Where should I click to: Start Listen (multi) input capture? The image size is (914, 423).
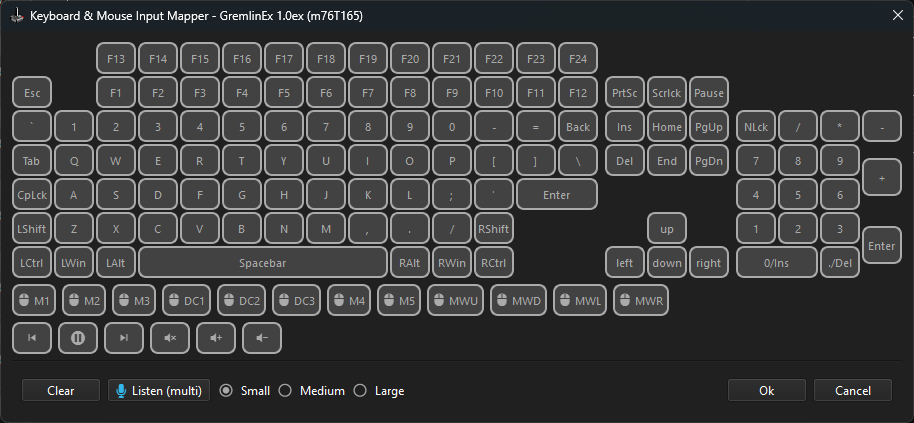[x=159, y=391]
